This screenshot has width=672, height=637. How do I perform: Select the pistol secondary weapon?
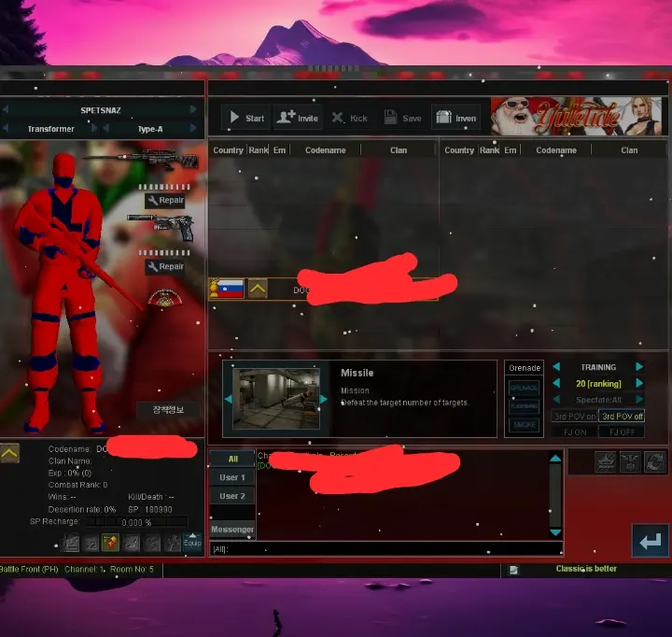161,227
